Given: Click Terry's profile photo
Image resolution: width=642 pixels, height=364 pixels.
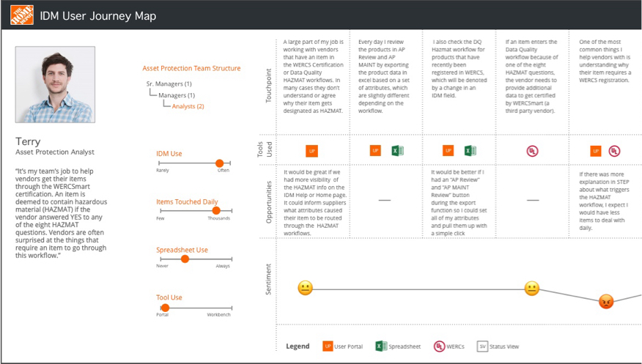Looking at the screenshot, I should [x=55, y=85].
